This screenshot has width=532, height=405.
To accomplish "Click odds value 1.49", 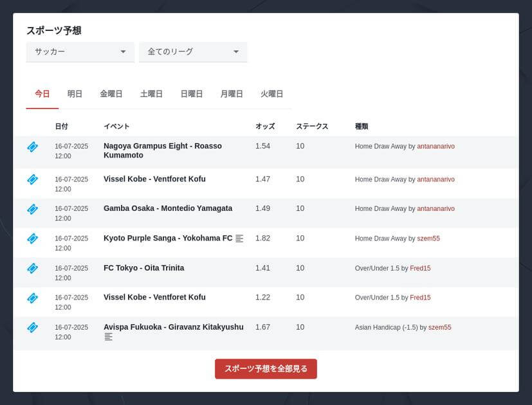I will point(262,208).
